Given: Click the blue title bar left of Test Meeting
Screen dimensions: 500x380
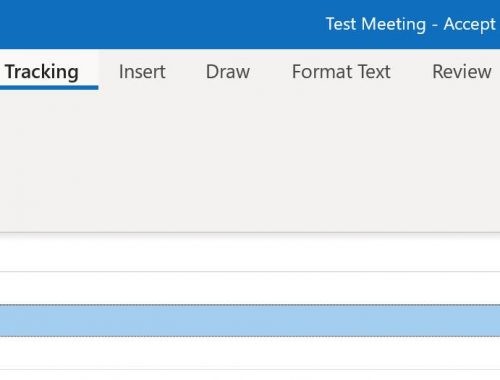Looking at the screenshot, I should [160, 24].
